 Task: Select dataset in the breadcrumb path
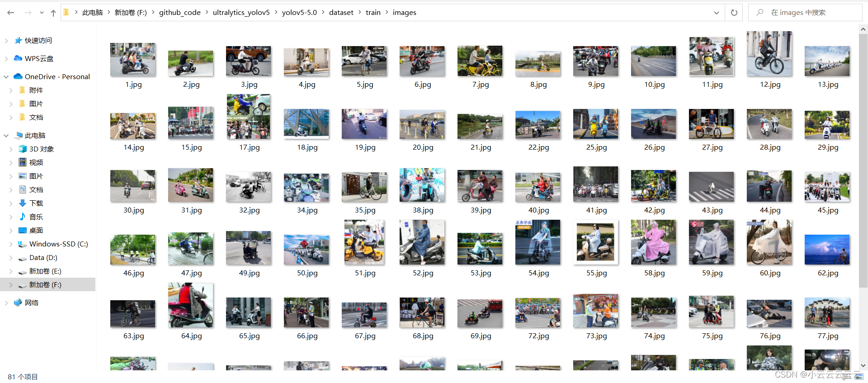coord(341,13)
